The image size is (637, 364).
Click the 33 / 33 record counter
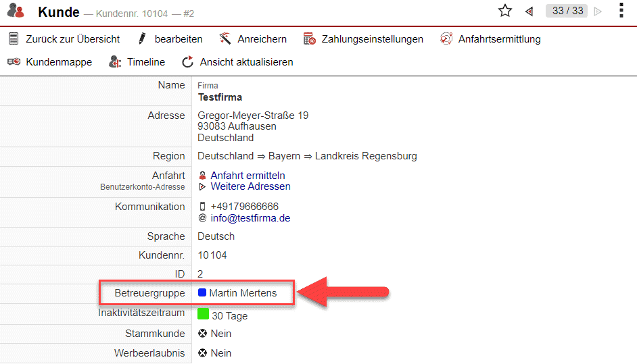[x=567, y=11]
